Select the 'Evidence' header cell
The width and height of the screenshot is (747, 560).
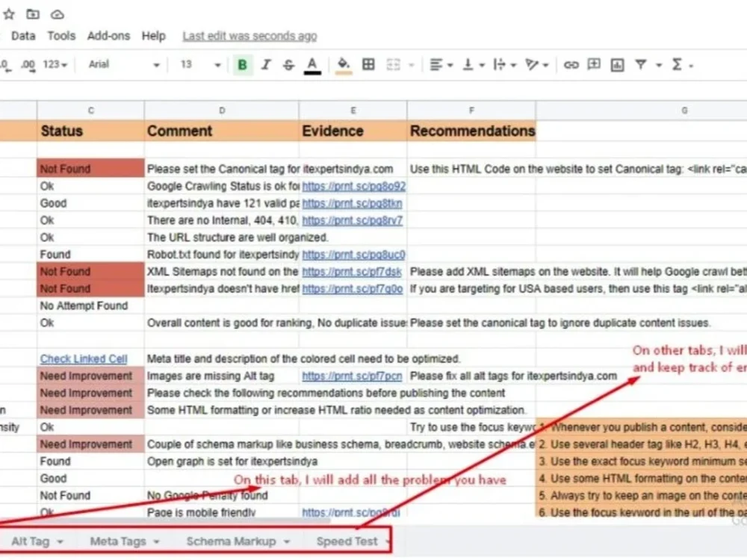[x=353, y=131]
